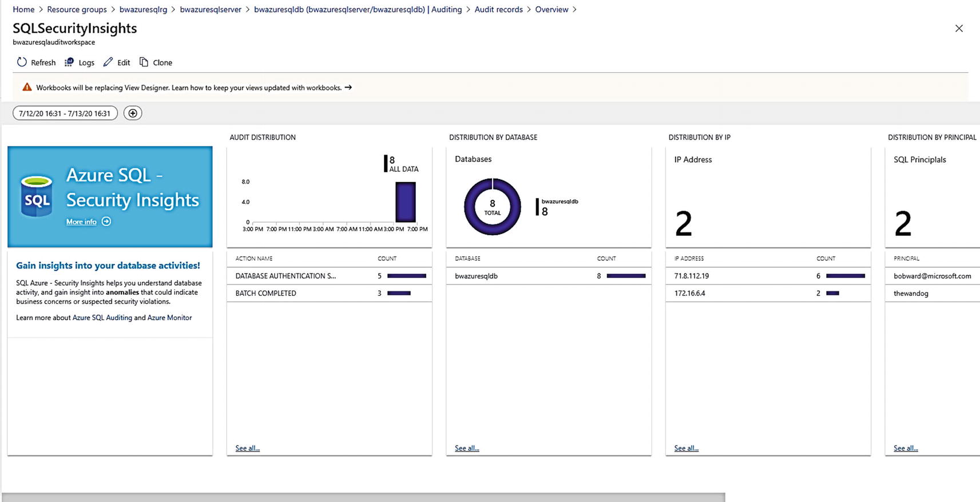The width and height of the screenshot is (980, 502).
Task: Select IP address 71.8.112.19 row
Action: (x=768, y=276)
